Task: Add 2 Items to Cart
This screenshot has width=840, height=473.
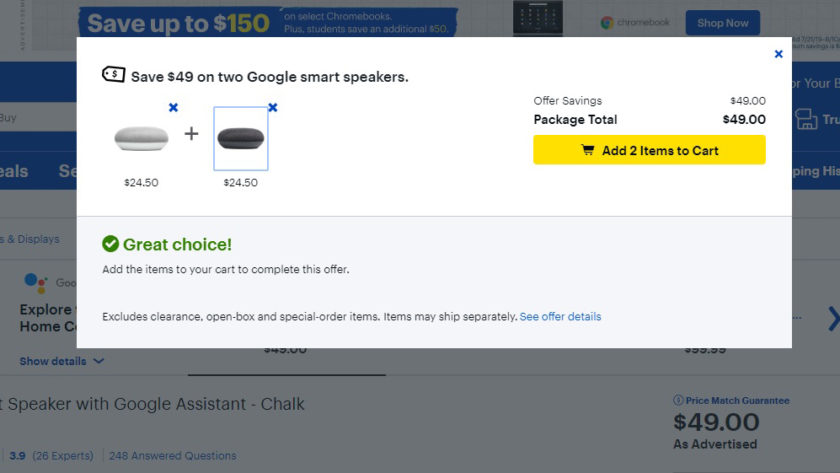Action: point(649,150)
